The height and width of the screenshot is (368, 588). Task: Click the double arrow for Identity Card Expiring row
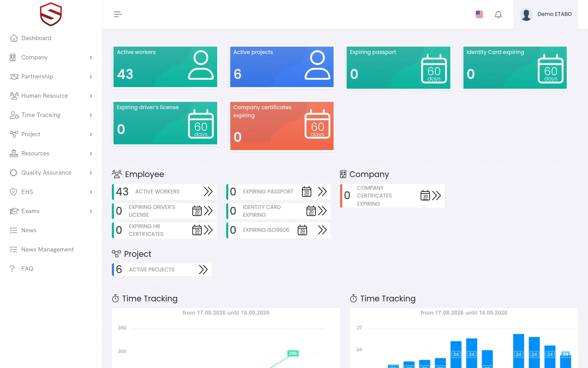click(x=322, y=211)
